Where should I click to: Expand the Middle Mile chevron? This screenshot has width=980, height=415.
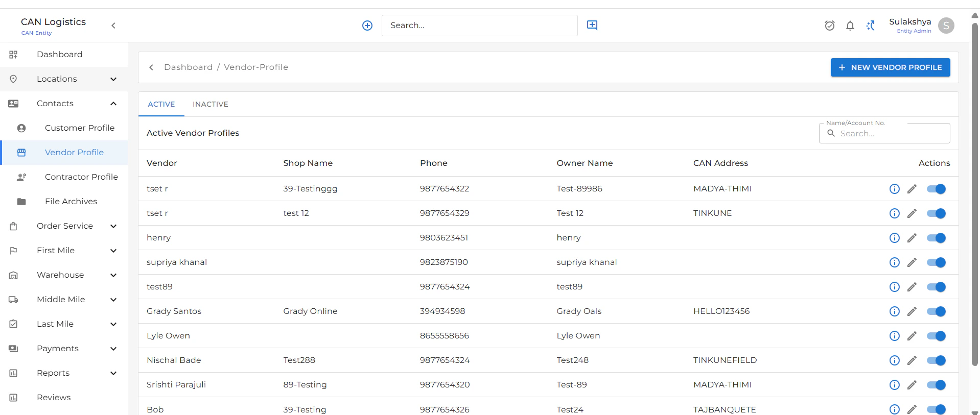[113, 300]
